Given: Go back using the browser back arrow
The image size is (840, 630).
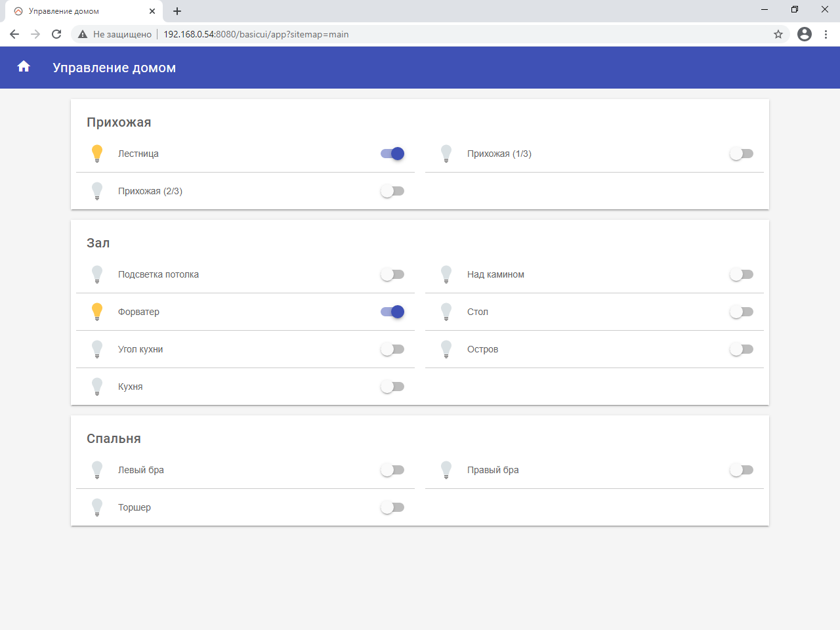Looking at the screenshot, I should click(14, 34).
